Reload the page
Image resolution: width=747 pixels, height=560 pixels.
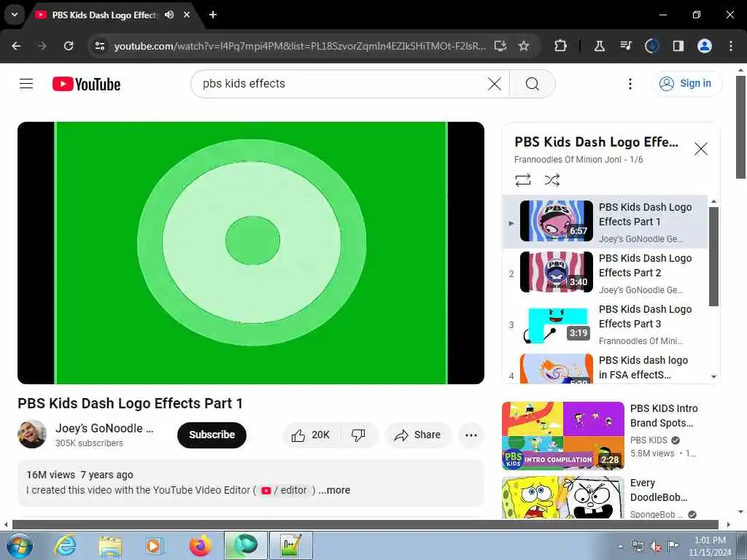point(69,46)
